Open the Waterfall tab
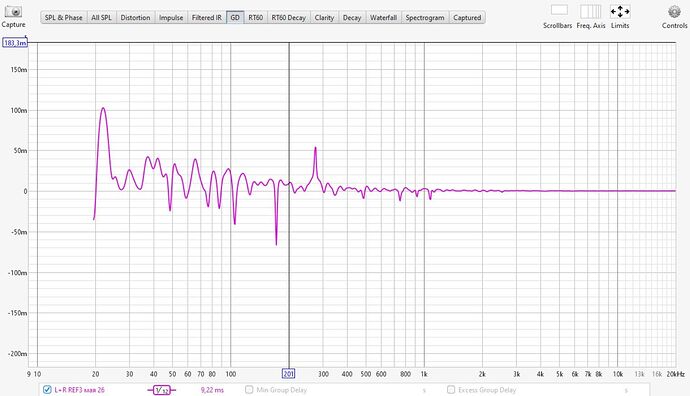 383,18
